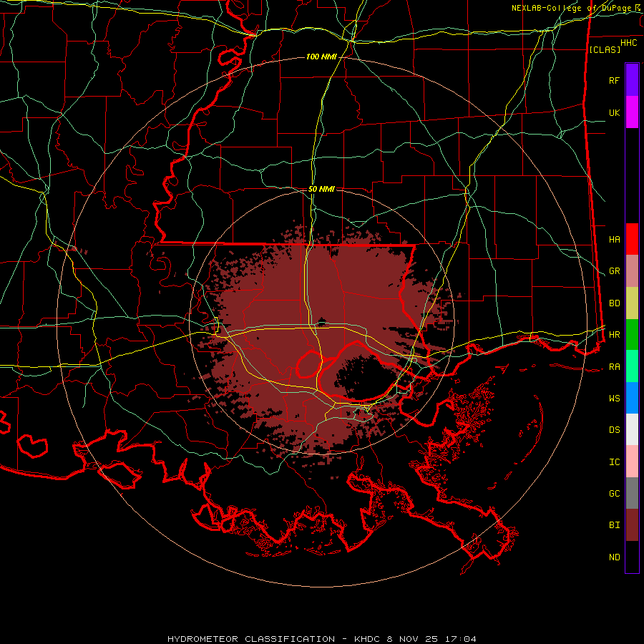Click the IC light pink legend swatch
The height and width of the screenshot is (644, 644).
pyautogui.click(x=632, y=462)
